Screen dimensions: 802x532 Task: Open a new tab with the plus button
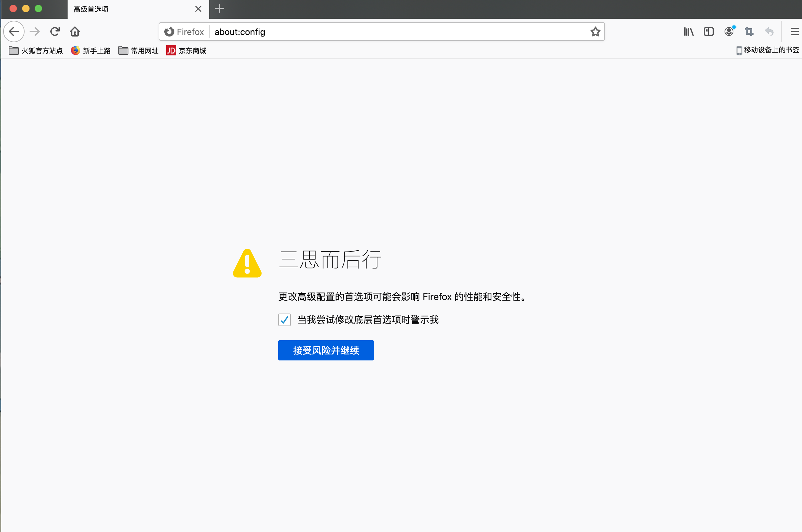pos(219,9)
